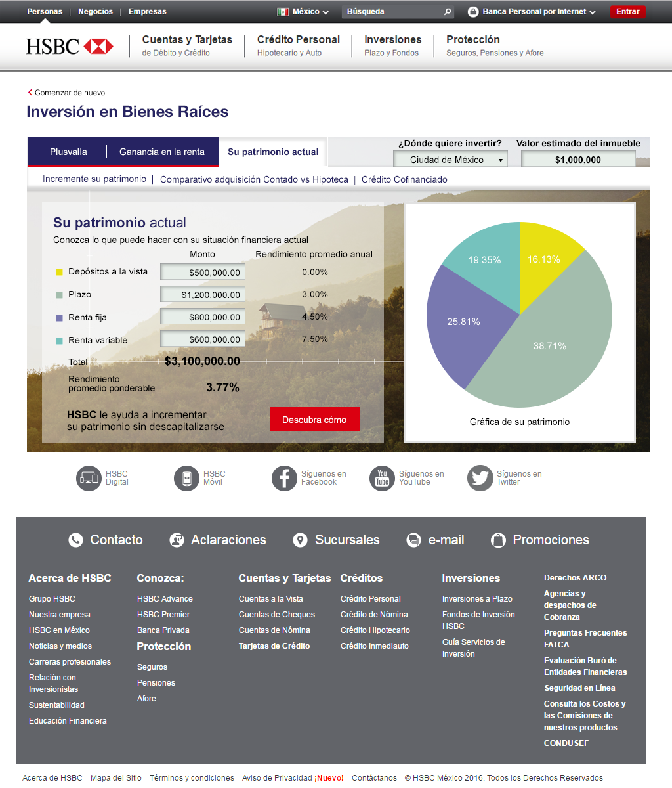672x788 pixels.
Task: Open the Ciudad de México location dropdown
Action: 450,160
